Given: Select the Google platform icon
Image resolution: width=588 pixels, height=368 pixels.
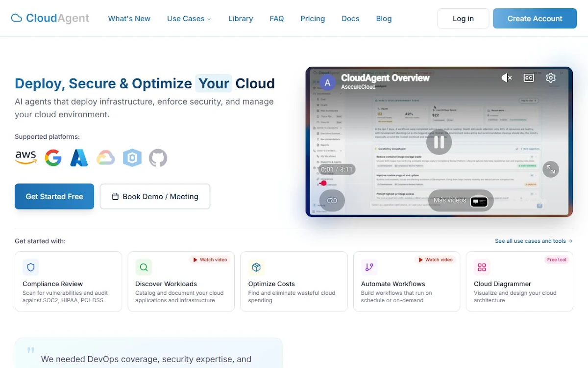Looking at the screenshot, I should pyautogui.click(x=53, y=158).
